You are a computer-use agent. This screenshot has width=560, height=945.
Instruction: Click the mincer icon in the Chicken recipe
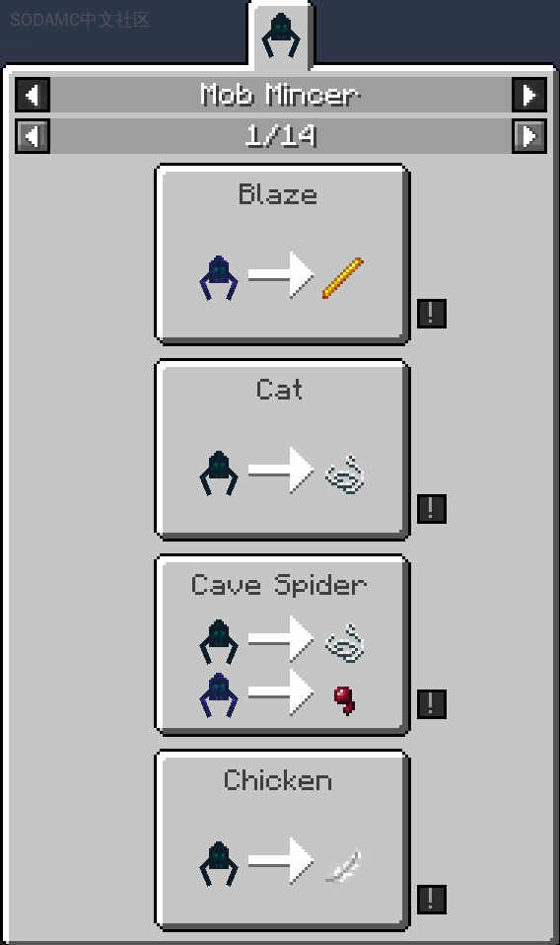coord(219,864)
